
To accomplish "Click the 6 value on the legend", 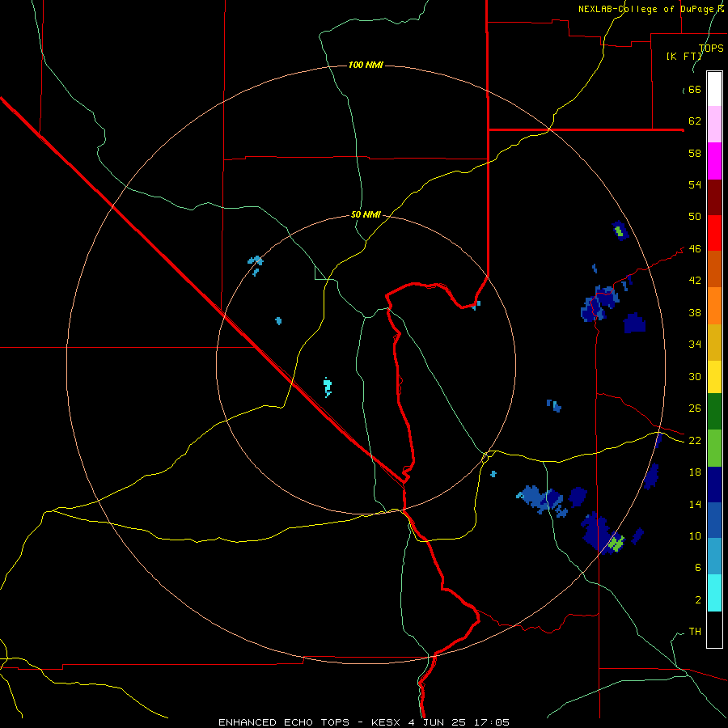I will [x=698, y=567].
